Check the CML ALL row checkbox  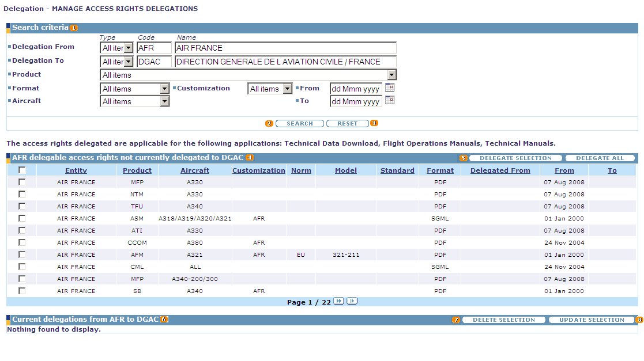pos(22,267)
